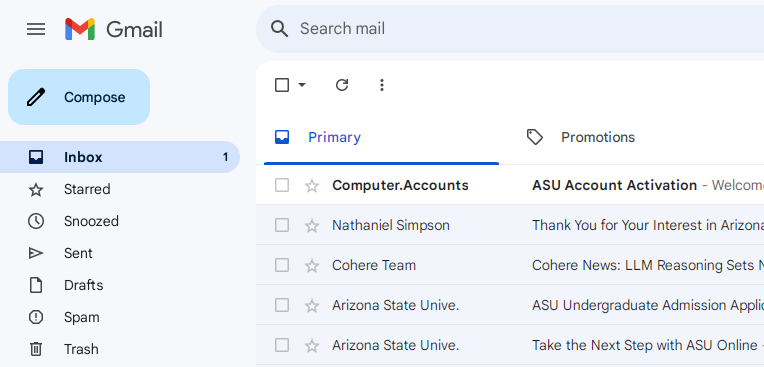The width and height of the screenshot is (764, 367).
Task: Compose a new email
Action: coord(79,97)
